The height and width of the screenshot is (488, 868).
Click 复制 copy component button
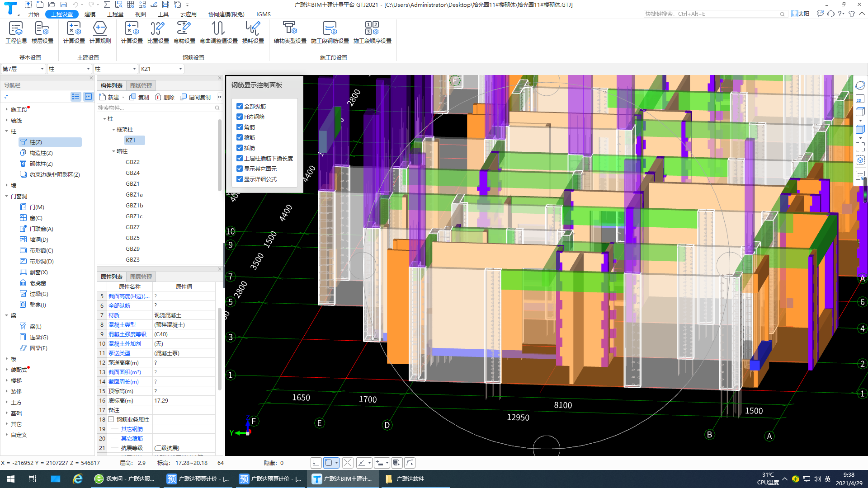(x=139, y=97)
